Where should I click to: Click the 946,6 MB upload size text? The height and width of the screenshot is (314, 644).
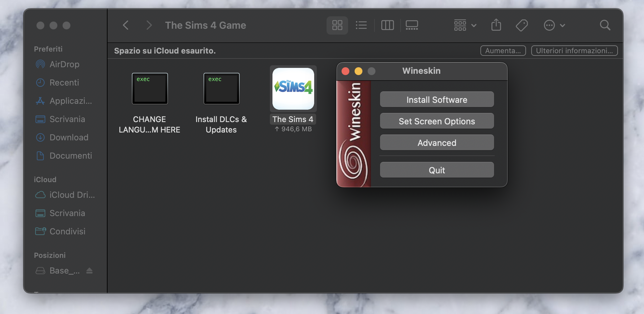[x=293, y=129]
